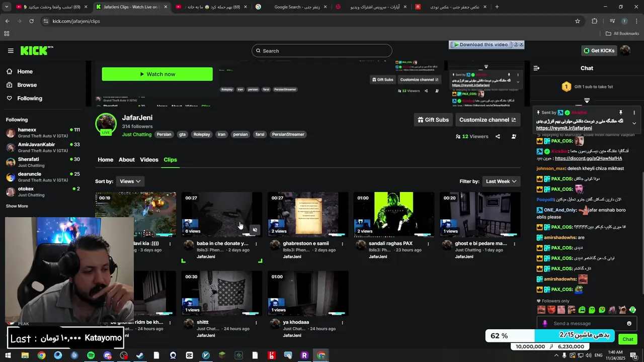
Task: Open Chrome tab search dropdown
Action: click(x=7, y=7)
